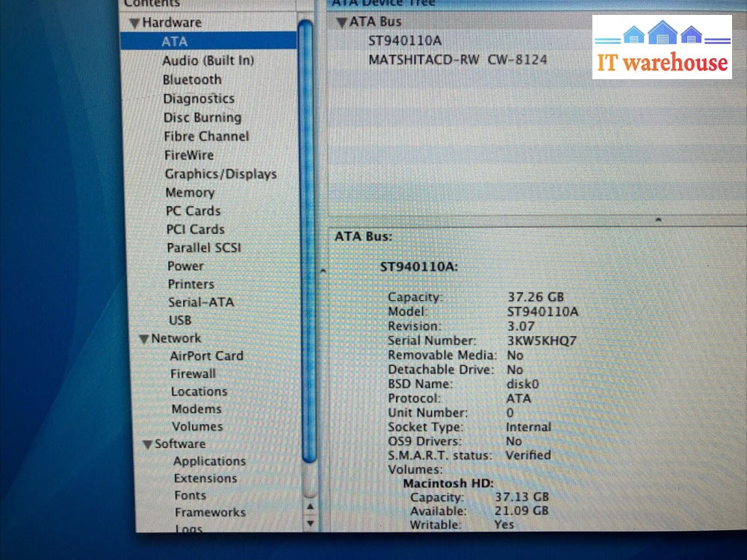Click the sidebar scroll up arrow
Viewport: 747px width, 560px height.
pos(311,508)
